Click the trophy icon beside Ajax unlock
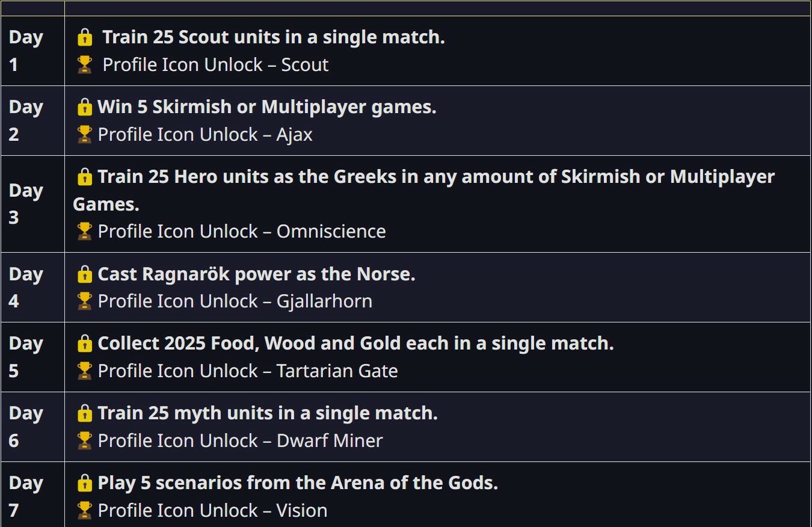The height and width of the screenshot is (527, 812). pyautogui.click(x=85, y=135)
